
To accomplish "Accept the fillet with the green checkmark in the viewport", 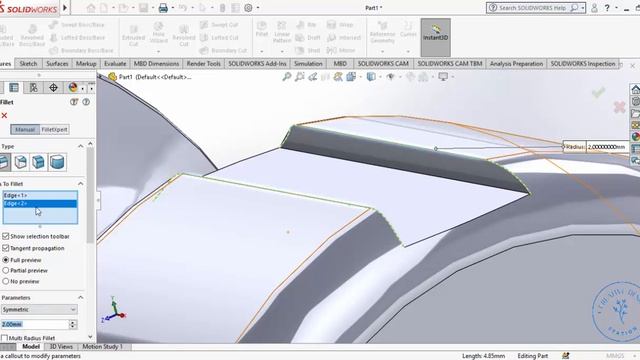I will tap(599, 93).
